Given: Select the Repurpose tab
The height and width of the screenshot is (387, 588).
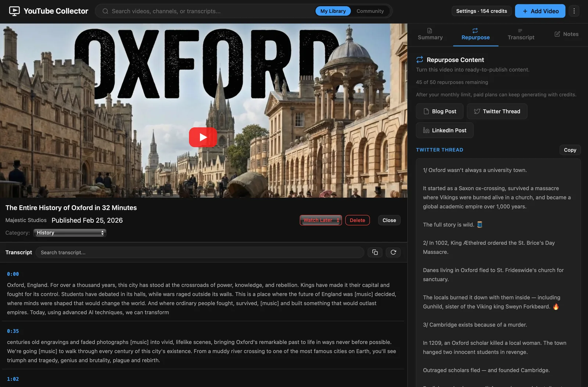Looking at the screenshot, I should pos(476,34).
